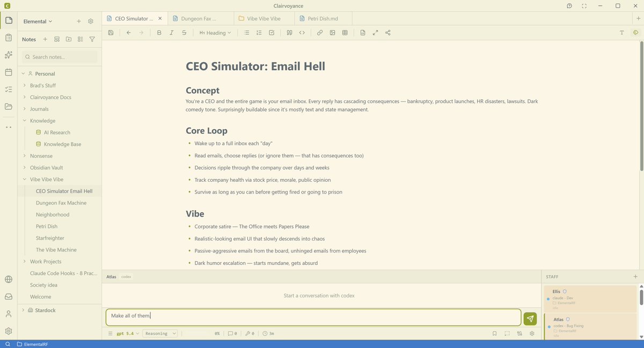Insert a table
Screen dimensions: 644x348
point(345,33)
